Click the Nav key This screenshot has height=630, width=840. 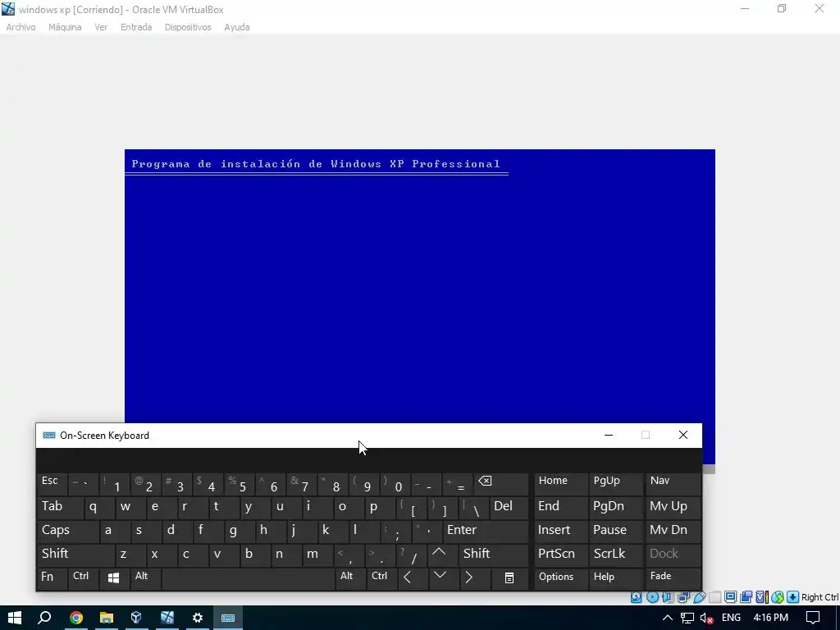pos(673,483)
